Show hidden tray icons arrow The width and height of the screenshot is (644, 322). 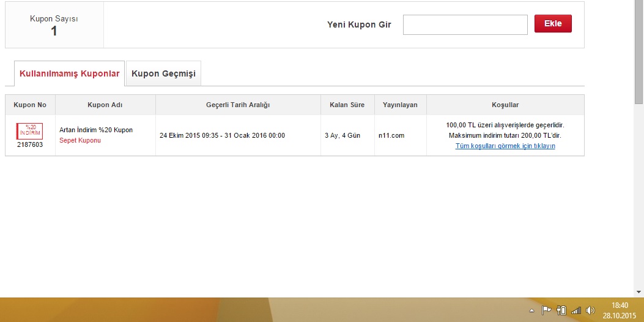[x=533, y=311]
